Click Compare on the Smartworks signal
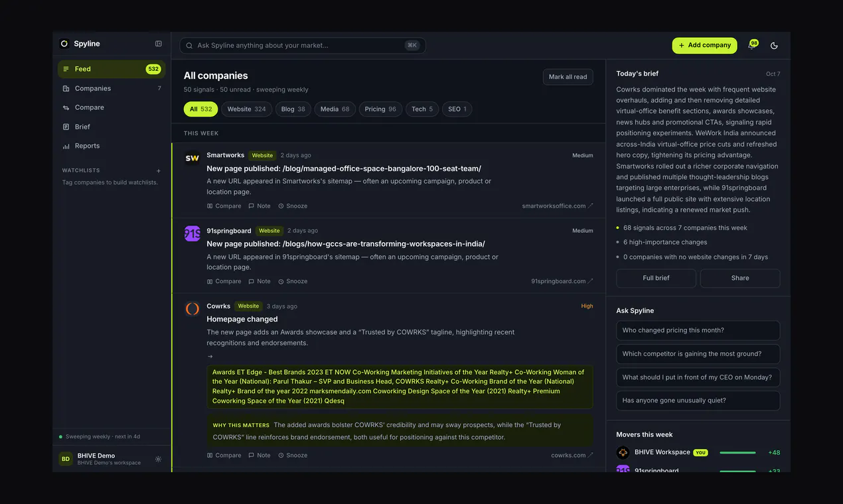This screenshot has height=504, width=843. pos(224,206)
